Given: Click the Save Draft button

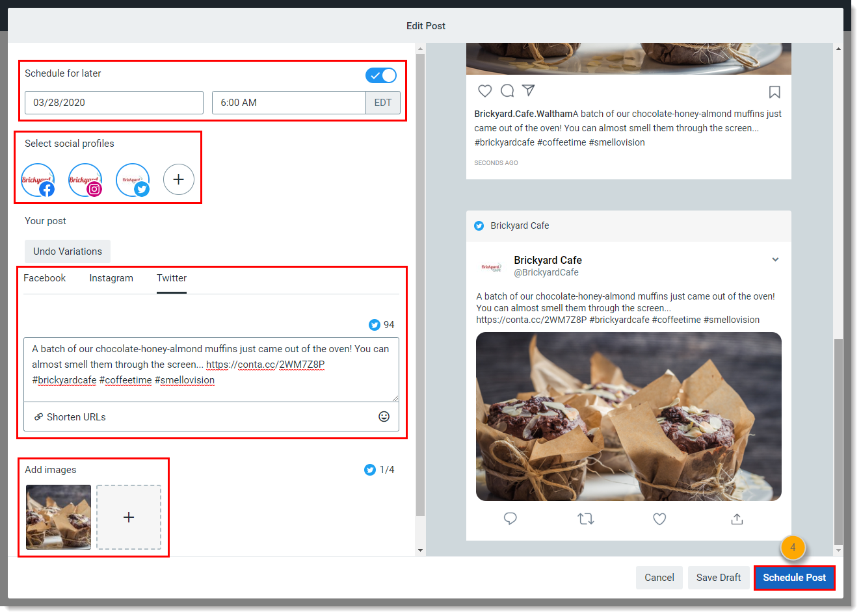Looking at the screenshot, I should point(718,577).
